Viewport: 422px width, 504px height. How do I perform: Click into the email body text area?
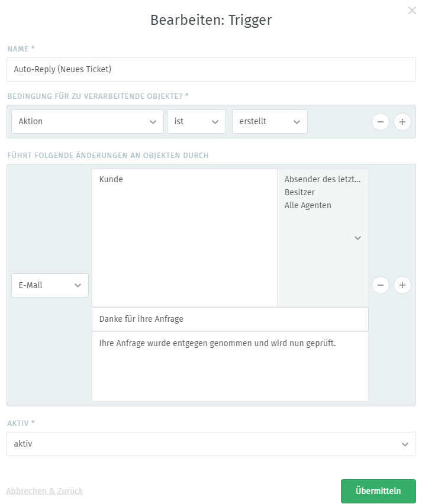[230, 366]
